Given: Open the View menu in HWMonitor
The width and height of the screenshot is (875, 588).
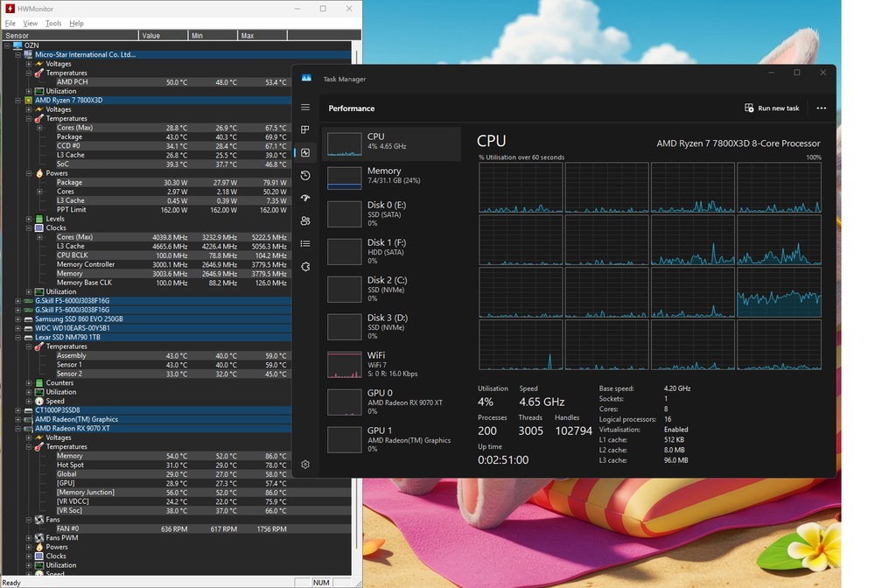Looking at the screenshot, I should (30, 23).
